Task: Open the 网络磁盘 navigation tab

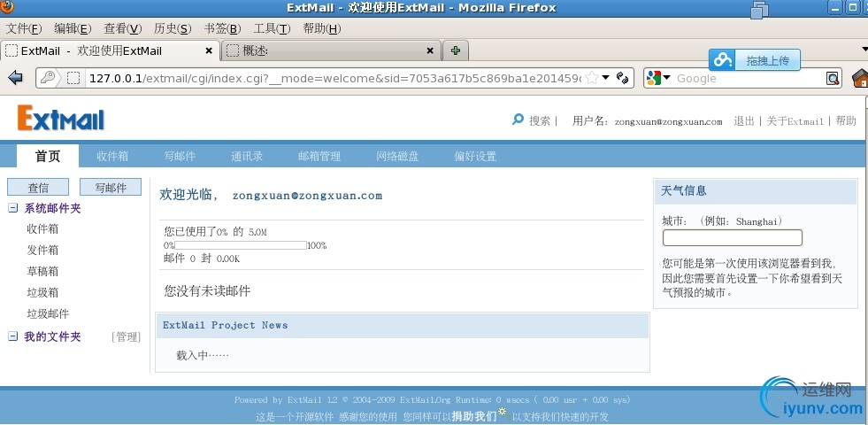Action: coord(397,156)
